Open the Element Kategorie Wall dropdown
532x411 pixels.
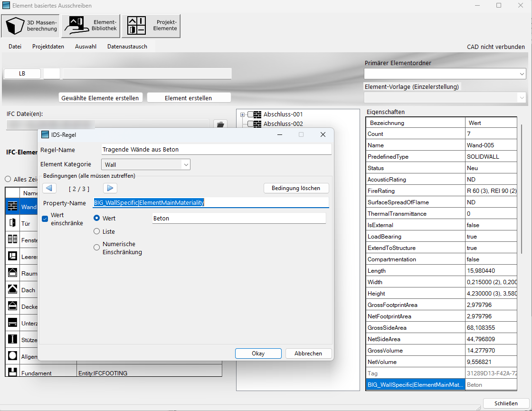145,164
